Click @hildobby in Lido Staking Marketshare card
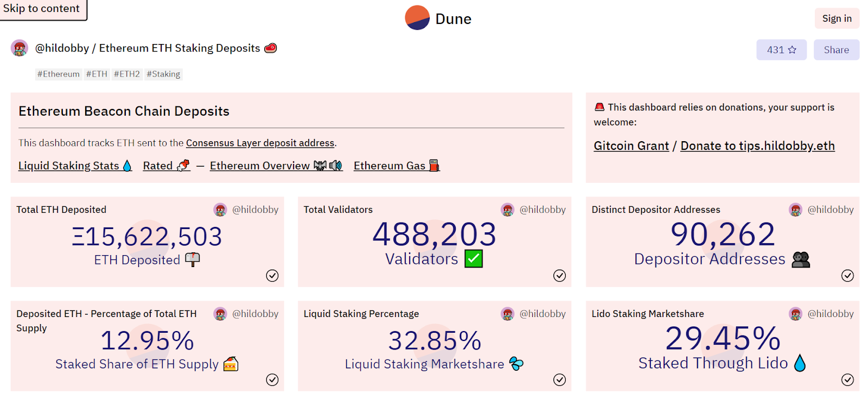This screenshot has width=868, height=399. 831,314
